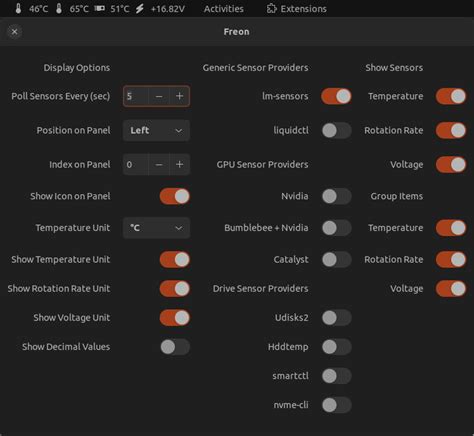Image resolution: width=474 pixels, height=436 pixels.
Task: Enable the Nvidia GPU sensor provider
Action: [336, 196]
